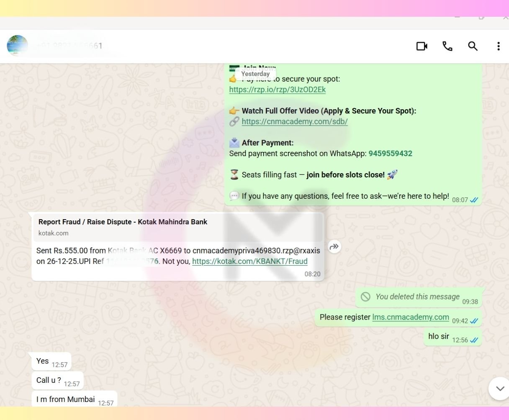Open the lms.cnmacademy.com link
The height and width of the screenshot is (420, 509).
411,317
